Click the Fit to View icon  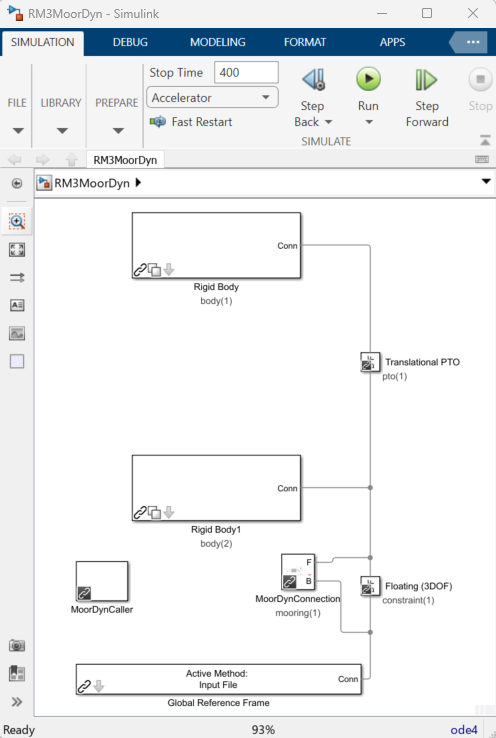[x=17, y=249]
